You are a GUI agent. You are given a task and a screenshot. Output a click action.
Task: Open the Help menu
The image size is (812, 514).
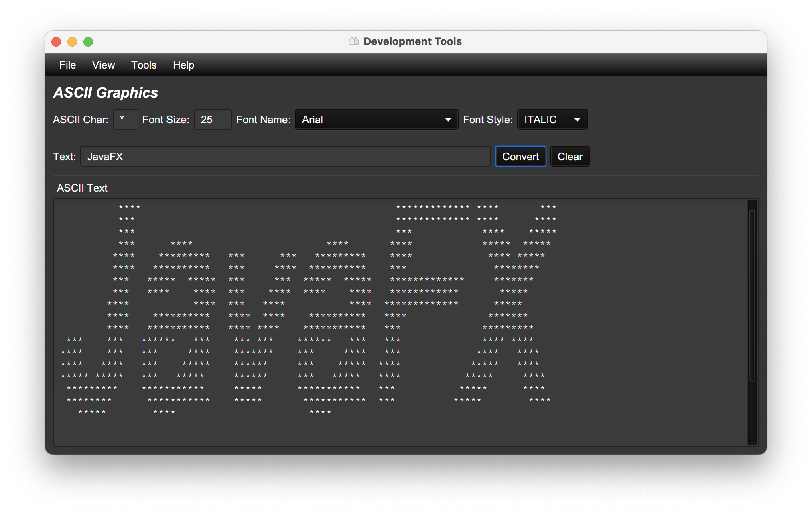point(183,65)
